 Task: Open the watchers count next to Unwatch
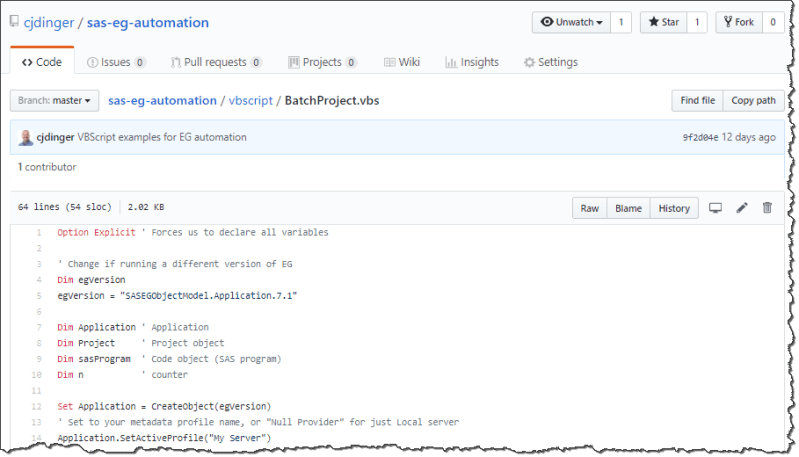click(x=621, y=22)
